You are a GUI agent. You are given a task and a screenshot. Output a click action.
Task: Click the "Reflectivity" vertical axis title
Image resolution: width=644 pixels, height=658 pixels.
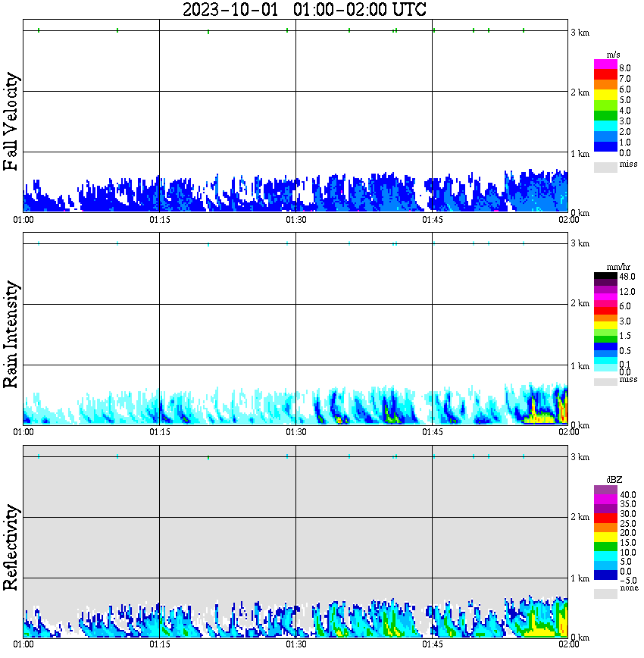pyautogui.click(x=11, y=547)
